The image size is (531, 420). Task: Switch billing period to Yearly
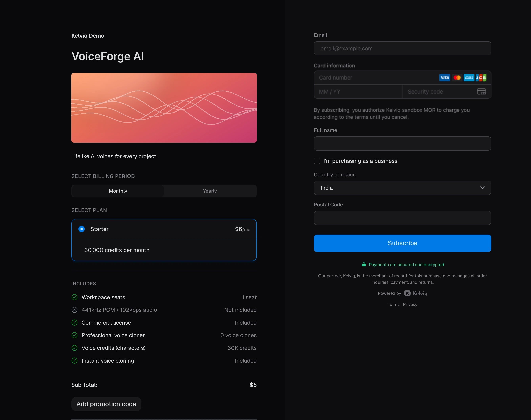[x=210, y=191]
